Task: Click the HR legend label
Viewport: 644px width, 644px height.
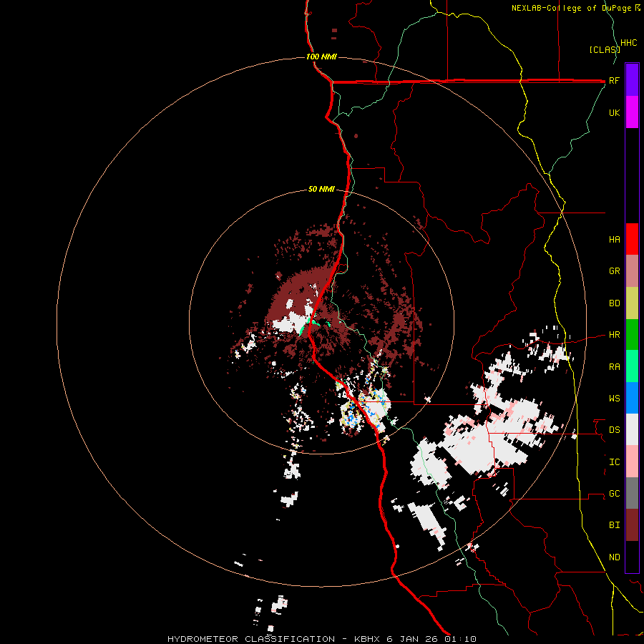Action: point(614,335)
